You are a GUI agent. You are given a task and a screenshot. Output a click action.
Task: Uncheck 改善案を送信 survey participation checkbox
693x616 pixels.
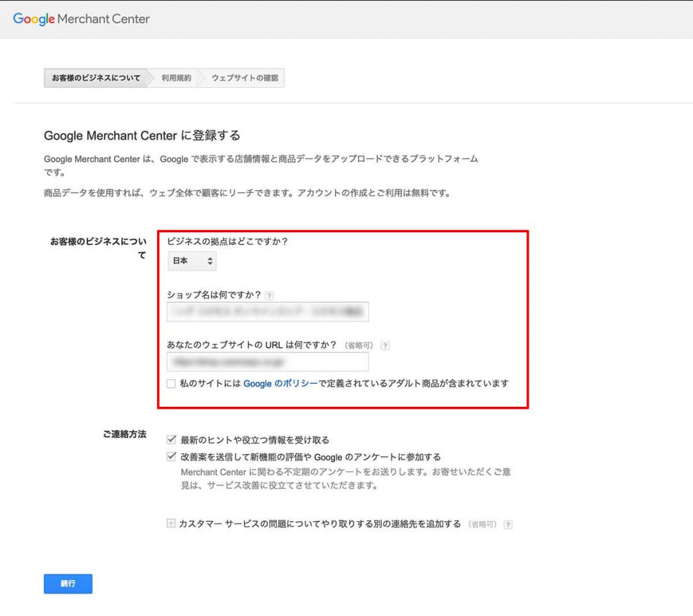click(x=171, y=456)
